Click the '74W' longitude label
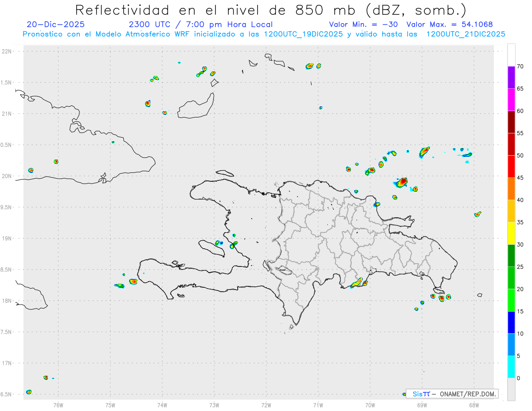The height and width of the screenshot is (411, 532). pyautogui.click(x=162, y=405)
